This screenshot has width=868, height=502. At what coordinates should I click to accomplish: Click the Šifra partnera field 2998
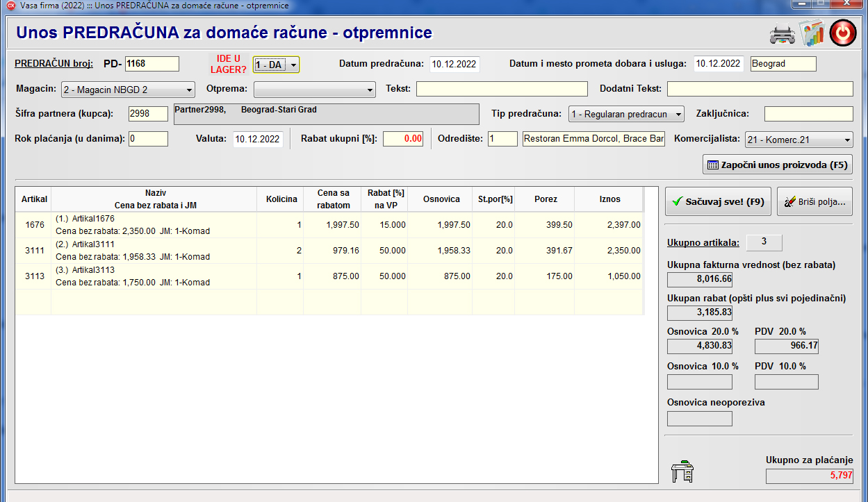point(148,114)
